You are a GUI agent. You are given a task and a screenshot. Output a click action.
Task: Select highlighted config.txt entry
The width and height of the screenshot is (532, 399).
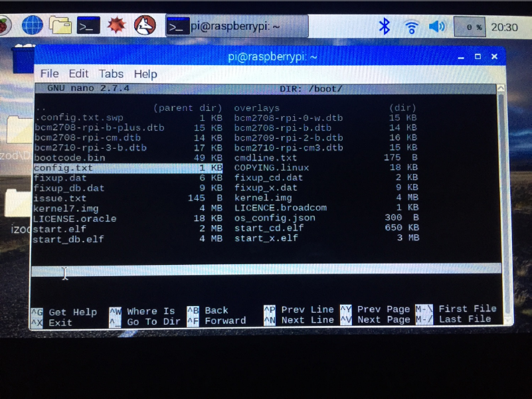[128, 168]
